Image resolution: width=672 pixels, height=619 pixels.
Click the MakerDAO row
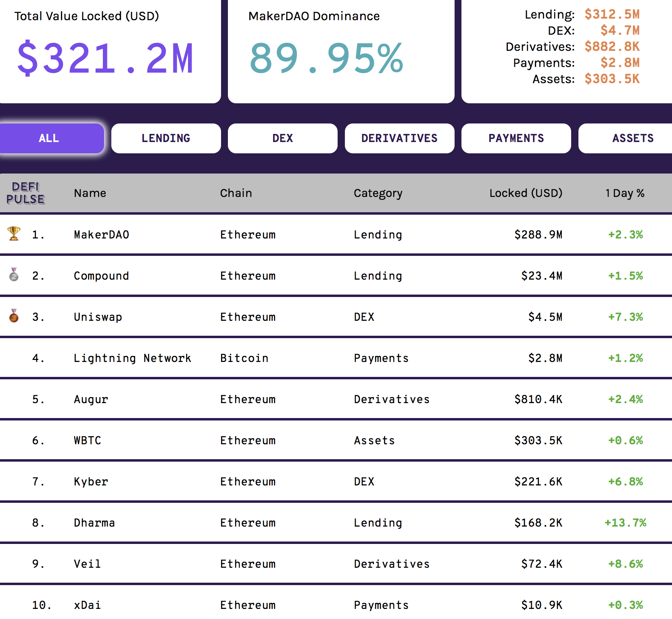(x=101, y=234)
